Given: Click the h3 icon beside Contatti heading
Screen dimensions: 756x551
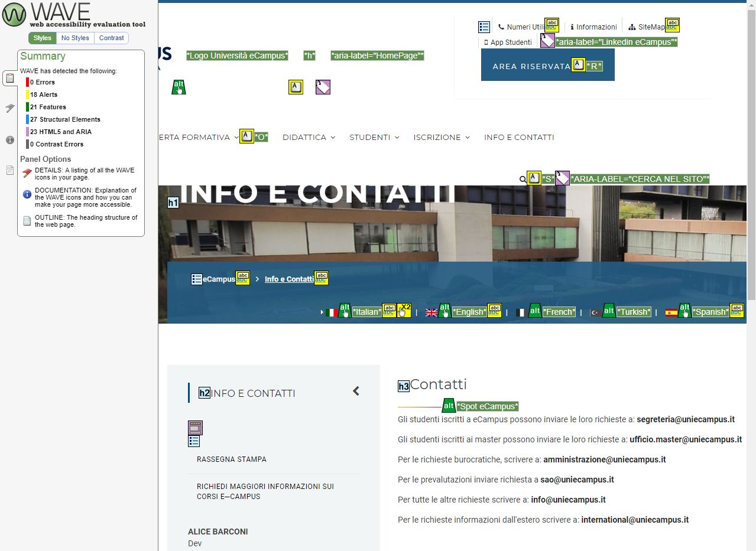Looking at the screenshot, I should [x=404, y=386].
